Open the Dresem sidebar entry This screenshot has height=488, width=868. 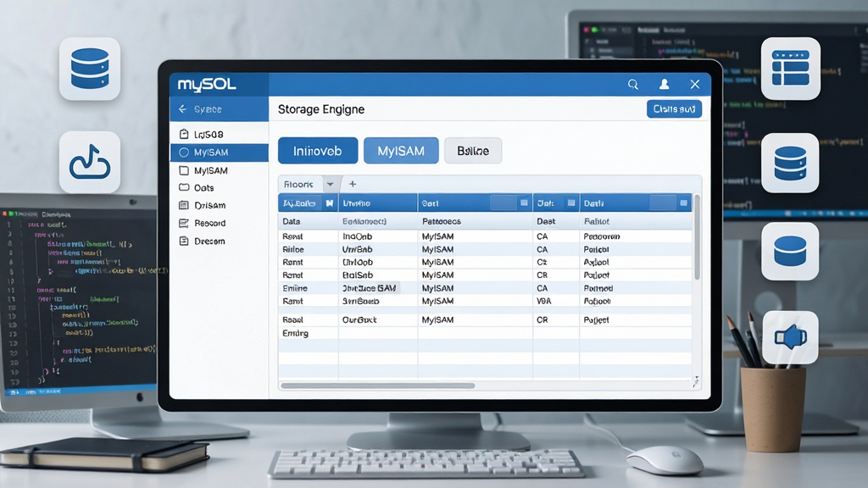point(220,241)
